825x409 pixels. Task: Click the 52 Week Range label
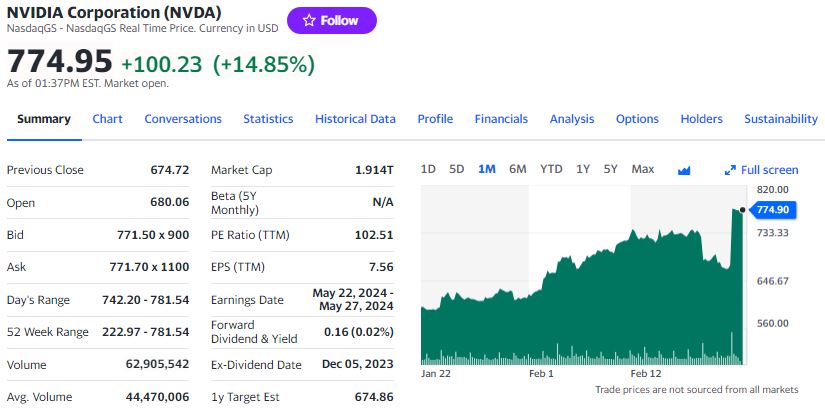(x=48, y=332)
